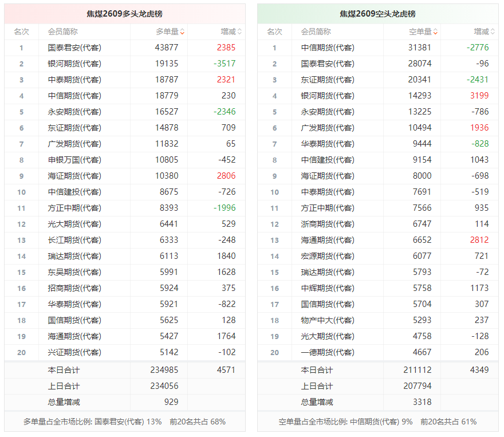The image size is (504, 437).
Task: Click 焦煤2609多头龙虎榜 title header
Action: [x=125, y=14]
